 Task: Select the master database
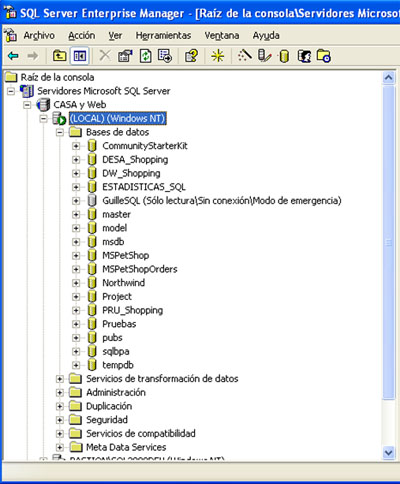coord(116,214)
